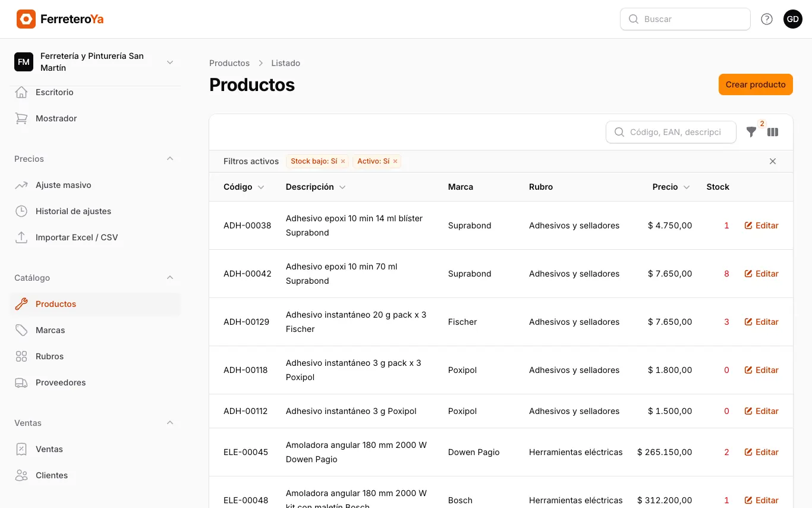The image size is (812, 508).
Task: Open Rubros in the sidebar
Action: [95, 356]
